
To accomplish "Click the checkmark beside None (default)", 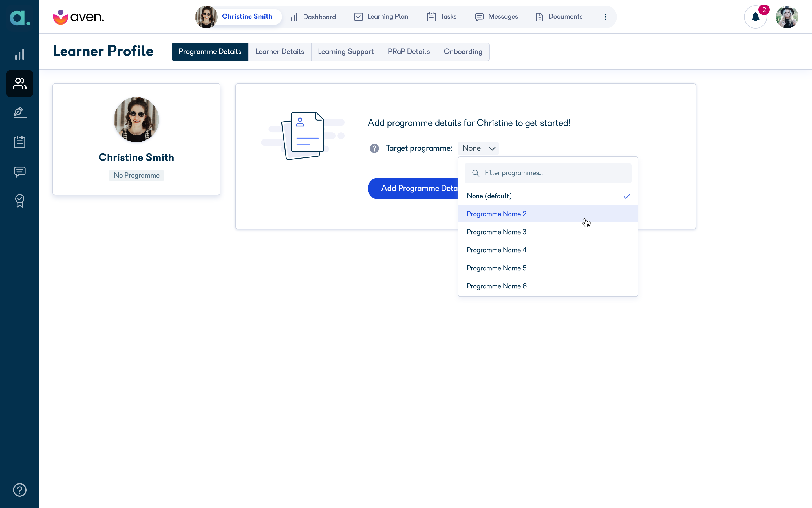I will (x=627, y=196).
